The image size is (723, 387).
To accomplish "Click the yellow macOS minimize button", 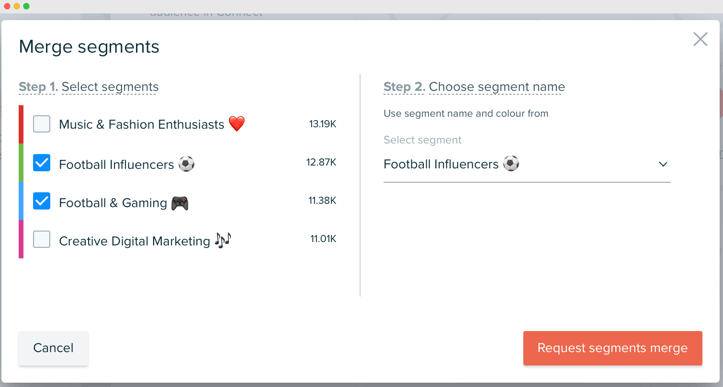I will (x=17, y=6).
